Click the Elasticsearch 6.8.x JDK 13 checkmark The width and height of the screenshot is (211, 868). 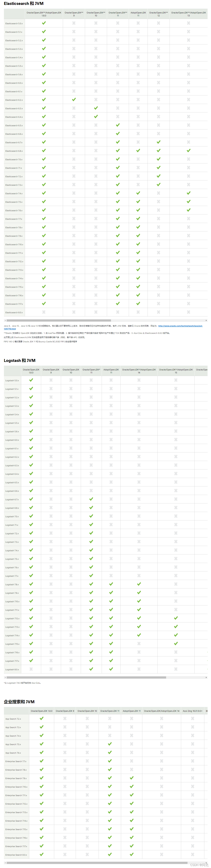188,150
